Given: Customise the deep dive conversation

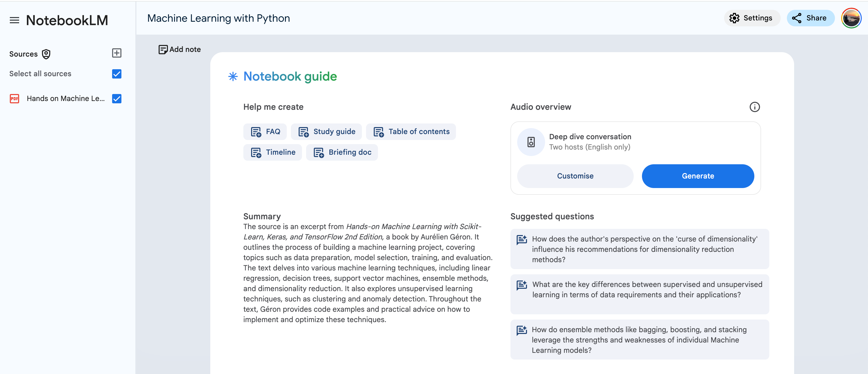Looking at the screenshot, I should point(575,176).
